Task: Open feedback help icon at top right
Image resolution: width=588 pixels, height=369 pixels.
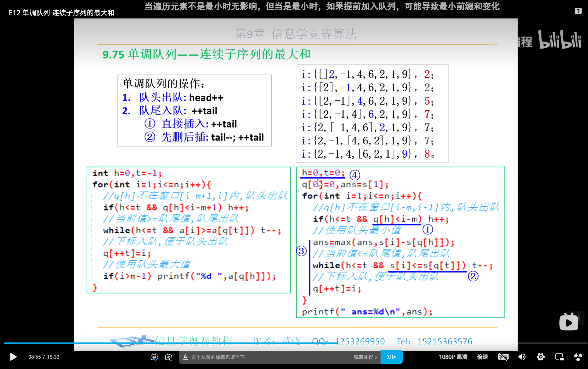Action: click(578, 11)
